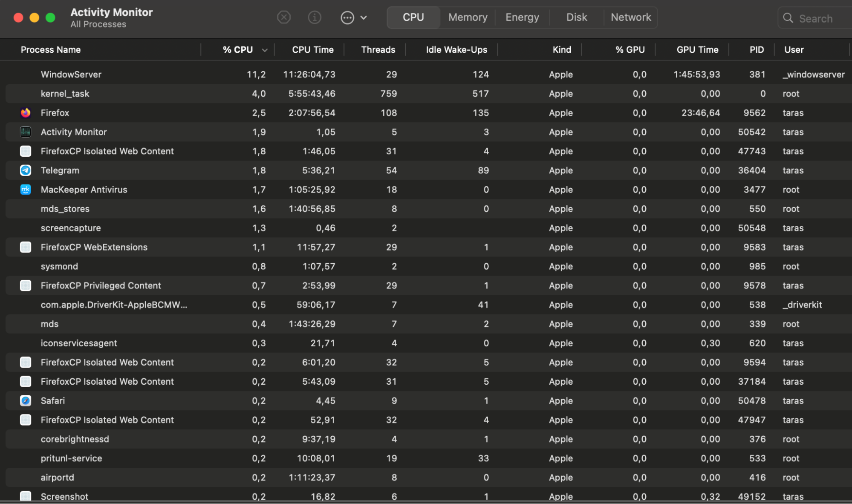Switch to the Memory tab
Image resolution: width=852 pixels, height=504 pixels.
(x=468, y=17)
